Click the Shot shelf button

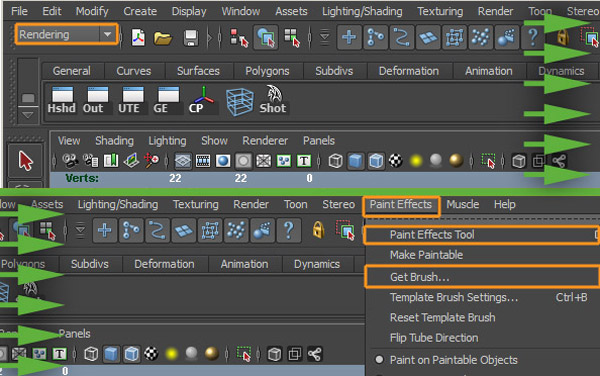[x=273, y=99]
